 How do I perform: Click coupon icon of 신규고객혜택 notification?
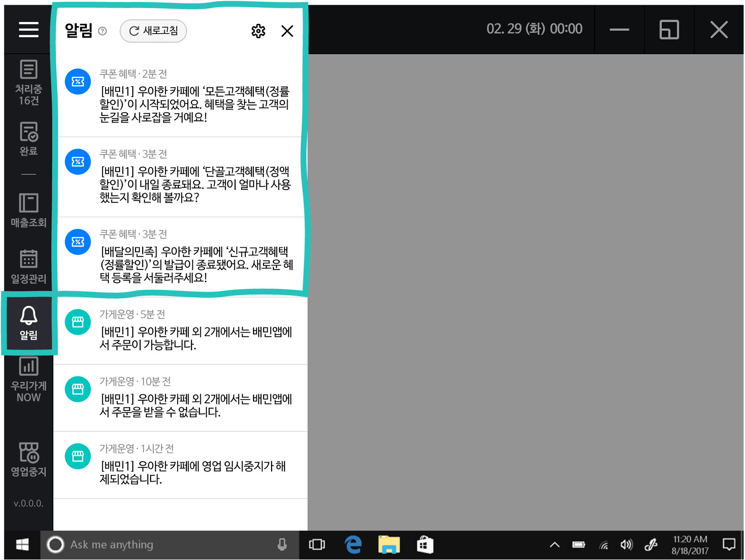click(78, 242)
